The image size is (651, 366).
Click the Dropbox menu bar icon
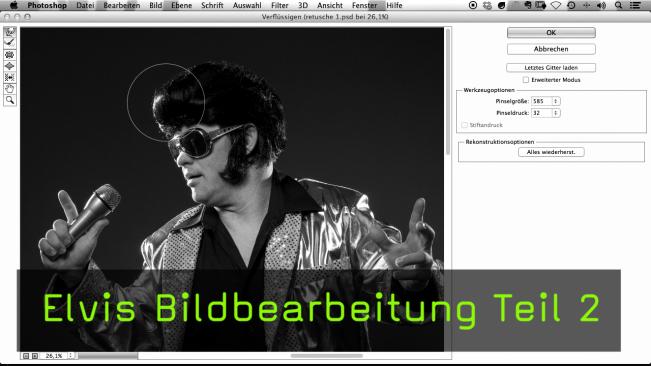click(x=487, y=5)
